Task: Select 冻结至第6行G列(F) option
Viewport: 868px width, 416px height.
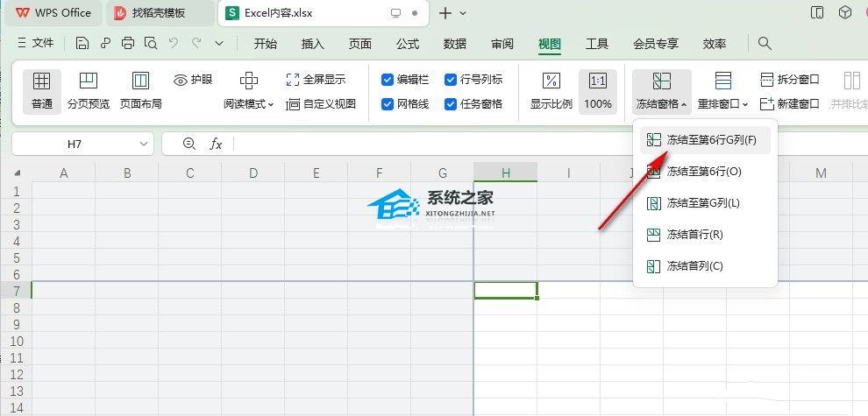Action: point(705,140)
